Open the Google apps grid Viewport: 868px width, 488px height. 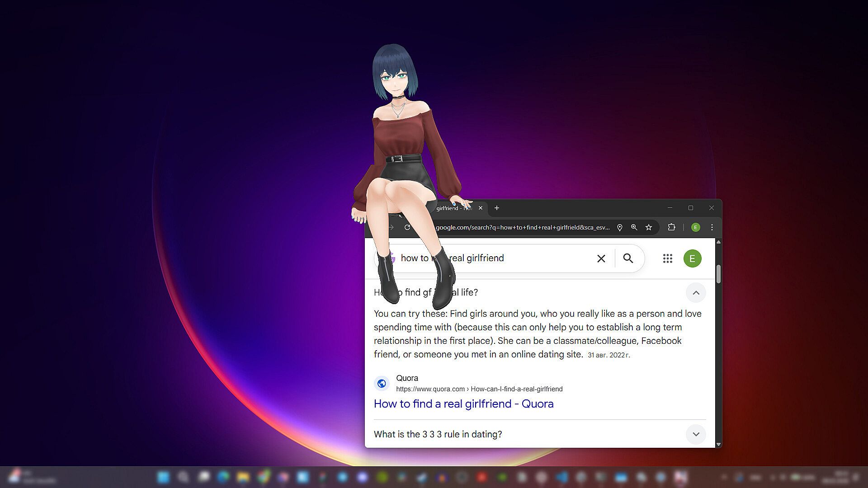tap(668, 258)
